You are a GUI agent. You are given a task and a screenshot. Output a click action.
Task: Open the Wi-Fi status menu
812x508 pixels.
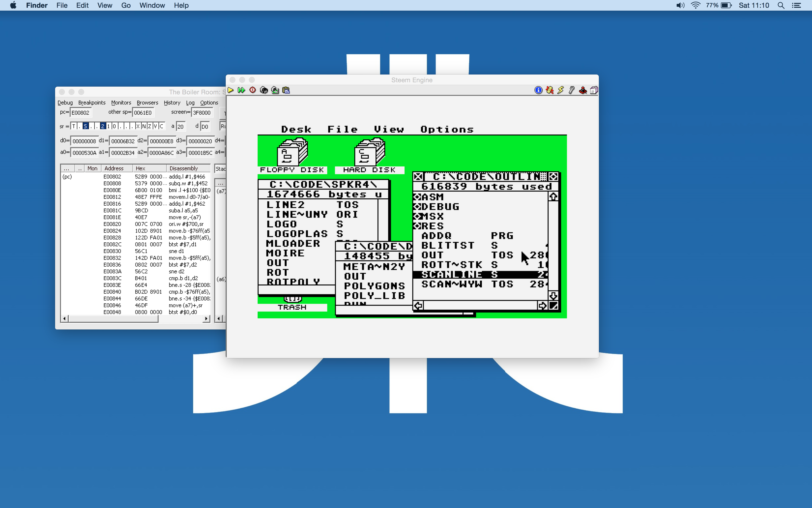tap(696, 5)
